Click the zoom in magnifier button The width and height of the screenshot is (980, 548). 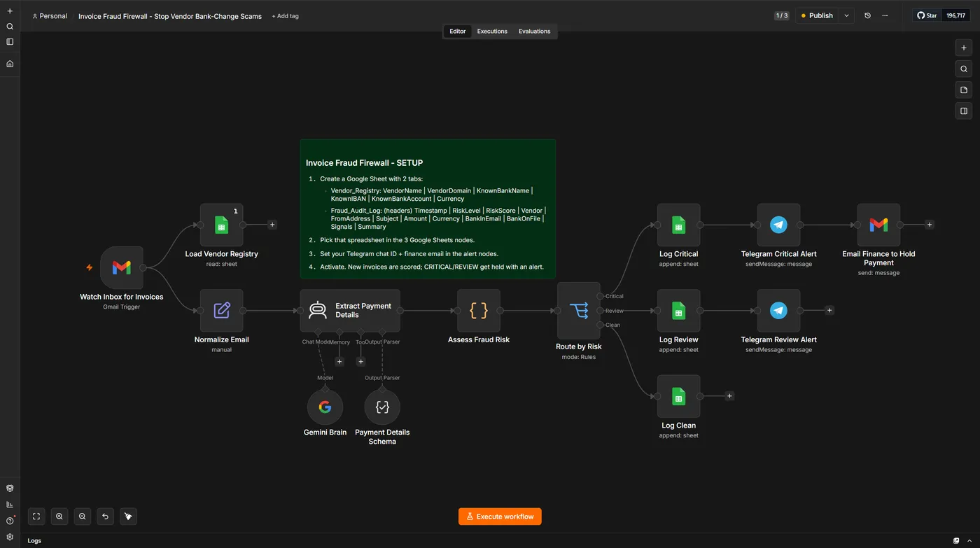(59, 517)
